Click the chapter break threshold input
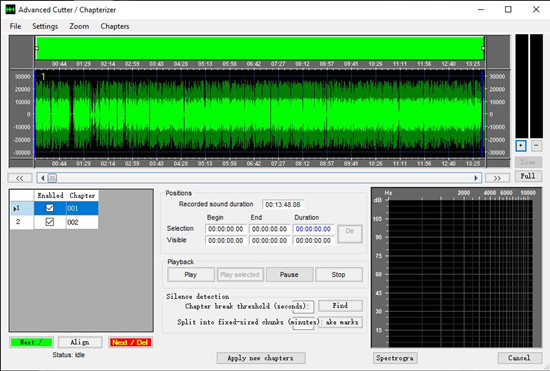This screenshot has width=550, height=371. click(x=303, y=306)
